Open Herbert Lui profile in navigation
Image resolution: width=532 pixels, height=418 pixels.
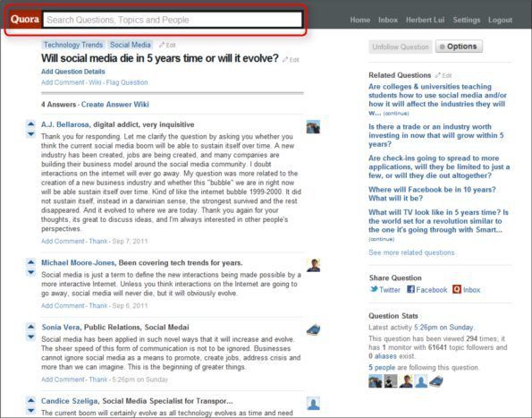pyautogui.click(x=425, y=20)
